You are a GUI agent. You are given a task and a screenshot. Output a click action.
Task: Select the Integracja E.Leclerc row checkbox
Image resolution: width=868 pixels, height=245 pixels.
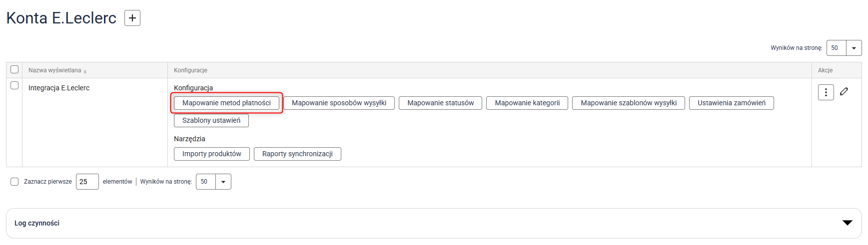14,85
